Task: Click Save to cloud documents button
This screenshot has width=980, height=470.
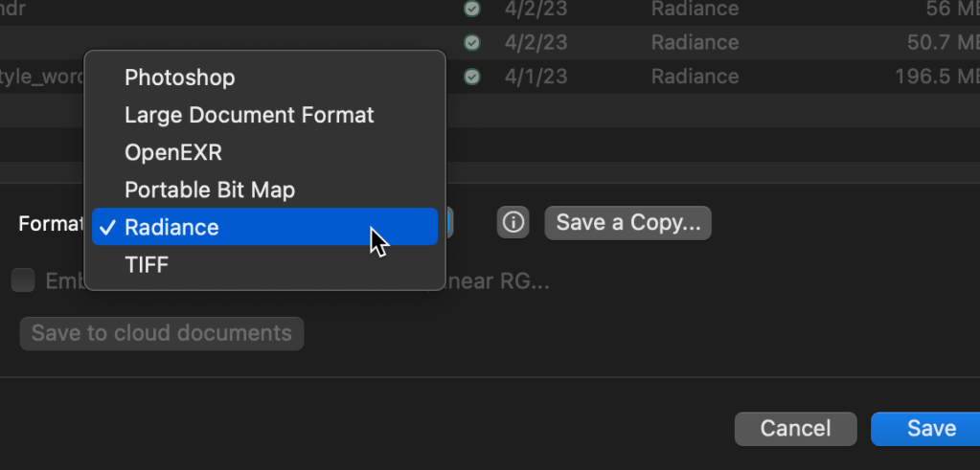Action: click(x=161, y=333)
